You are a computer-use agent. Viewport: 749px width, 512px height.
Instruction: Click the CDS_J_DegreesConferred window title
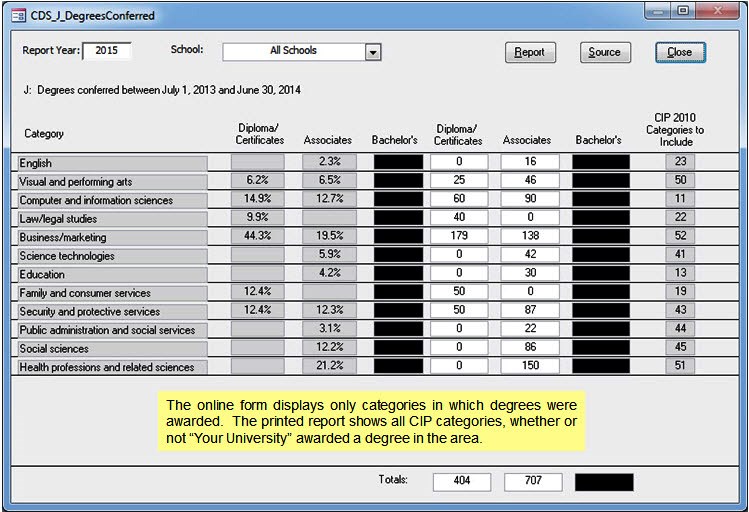click(x=93, y=16)
